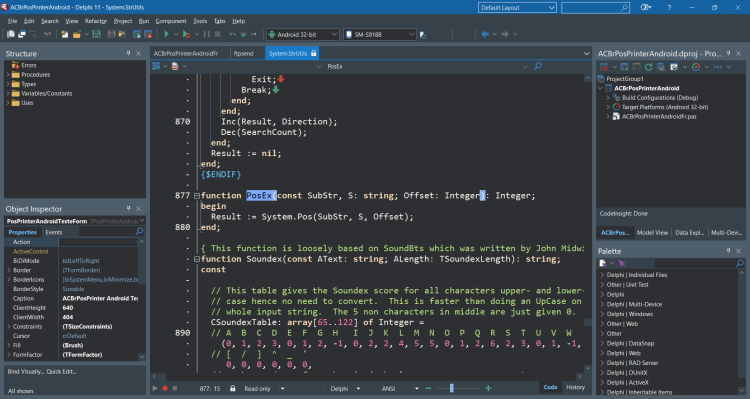Open the Refactor menu
750x399 pixels.
click(x=96, y=21)
